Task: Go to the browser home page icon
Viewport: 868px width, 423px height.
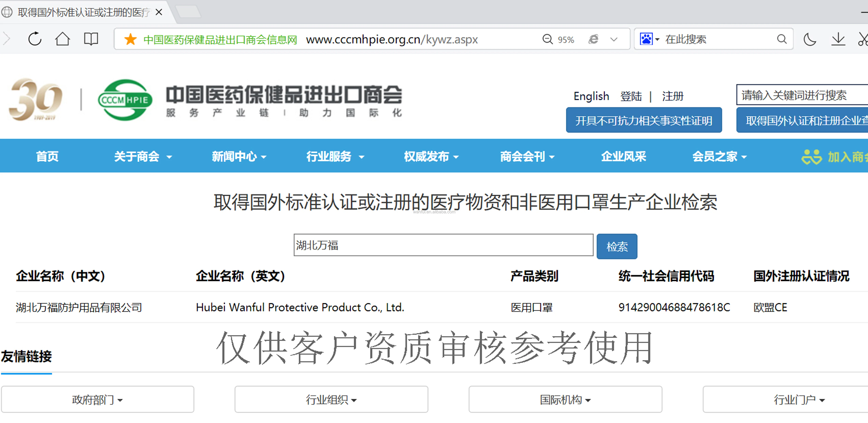Action: pyautogui.click(x=62, y=39)
